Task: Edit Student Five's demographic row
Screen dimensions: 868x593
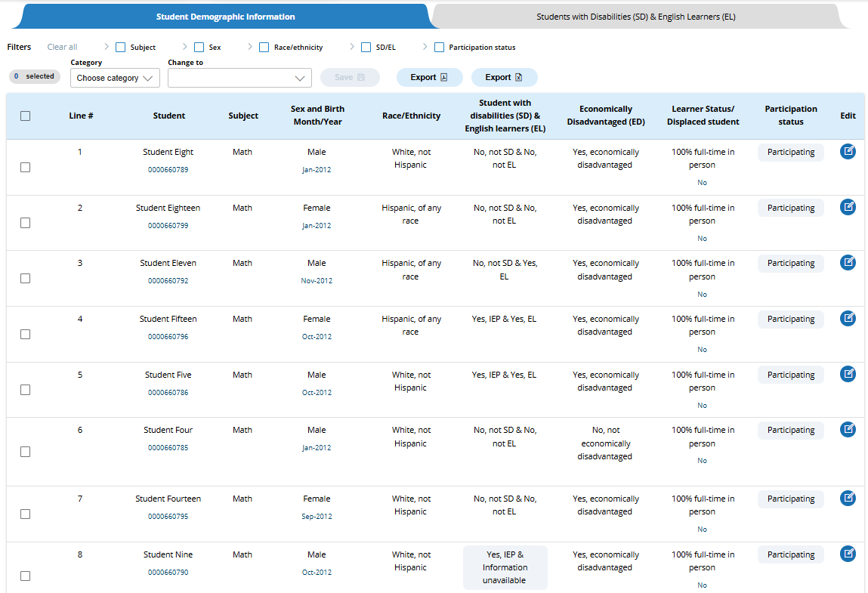Action: click(x=848, y=374)
